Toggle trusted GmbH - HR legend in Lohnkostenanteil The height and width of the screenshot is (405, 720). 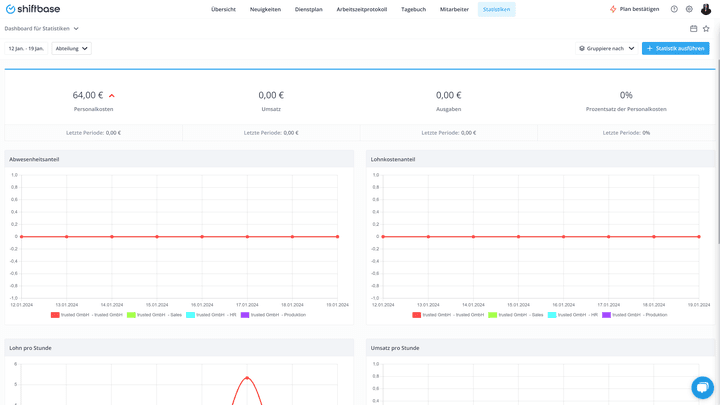point(573,315)
